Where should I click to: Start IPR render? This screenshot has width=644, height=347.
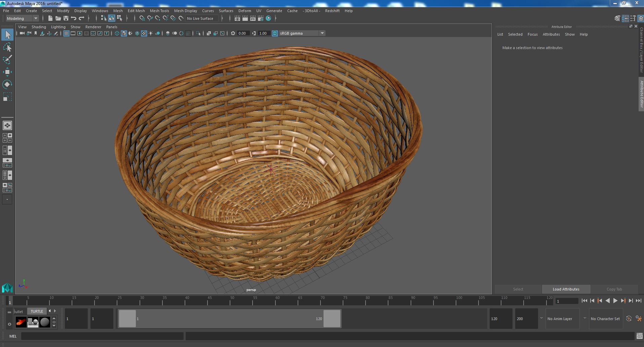point(253,18)
